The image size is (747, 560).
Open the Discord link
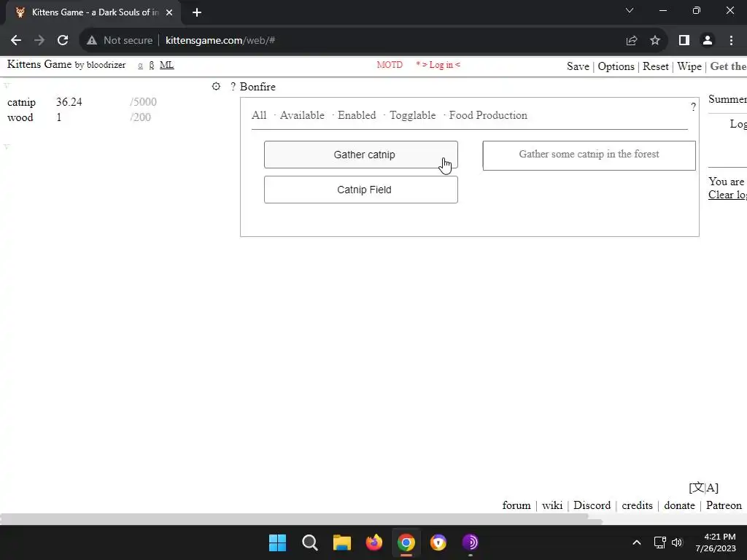click(592, 505)
